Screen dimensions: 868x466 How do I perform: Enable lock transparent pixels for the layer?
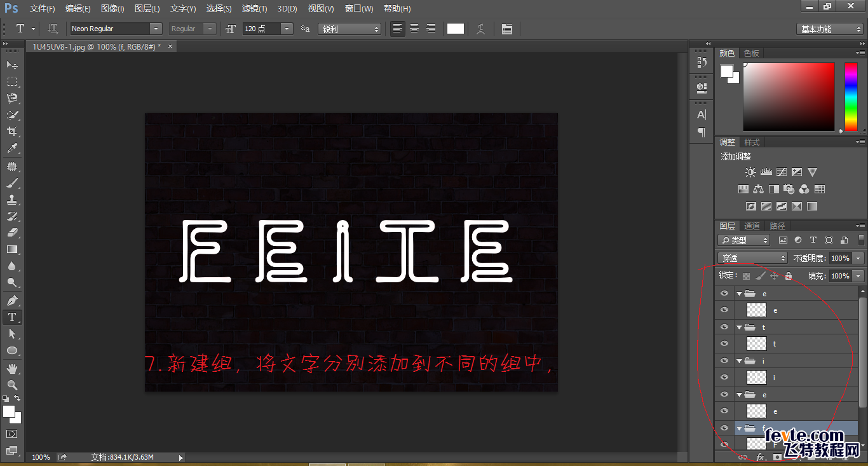pyautogui.click(x=745, y=275)
